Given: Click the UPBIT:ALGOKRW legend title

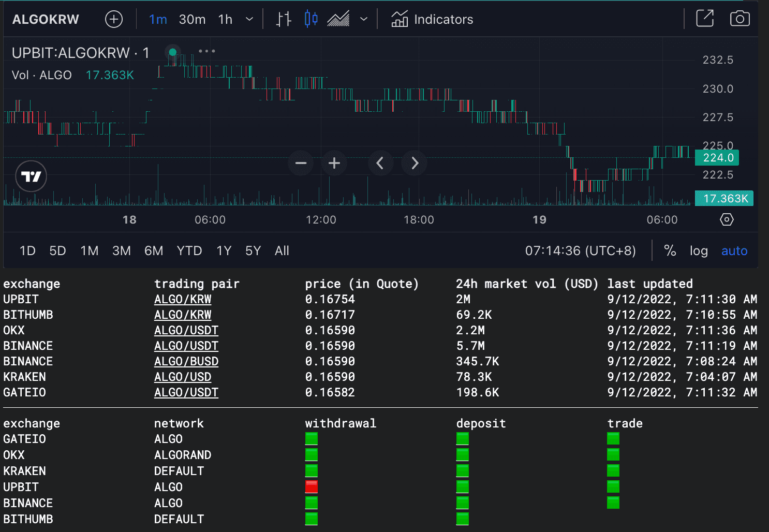Looking at the screenshot, I should [x=81, y=53].
